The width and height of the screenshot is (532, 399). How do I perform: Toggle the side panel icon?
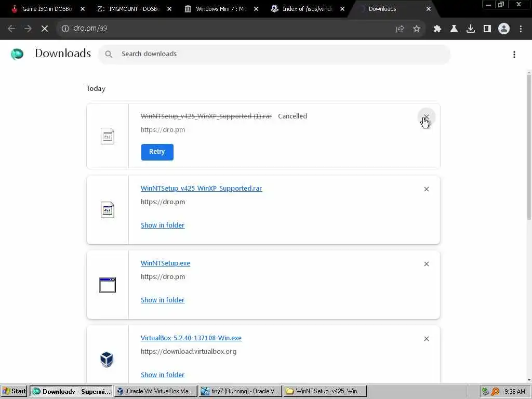487,29
